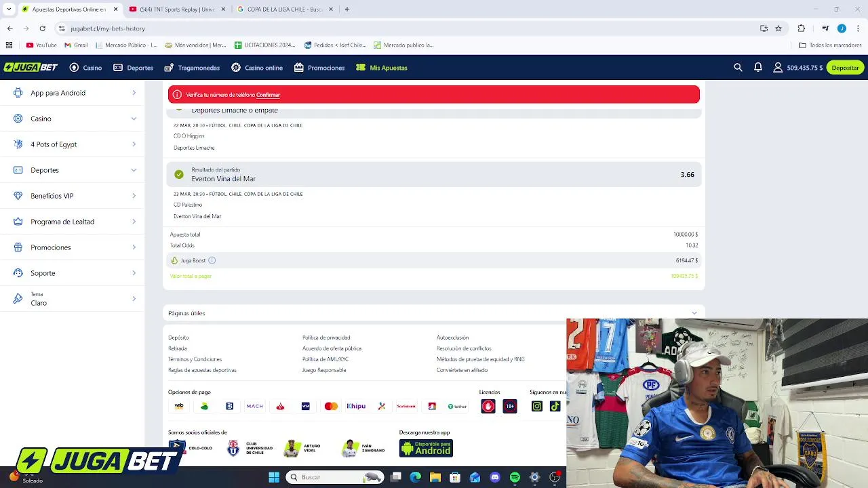Open the browser extensions puzzle icon
The image size is (868, 488).
802,28
